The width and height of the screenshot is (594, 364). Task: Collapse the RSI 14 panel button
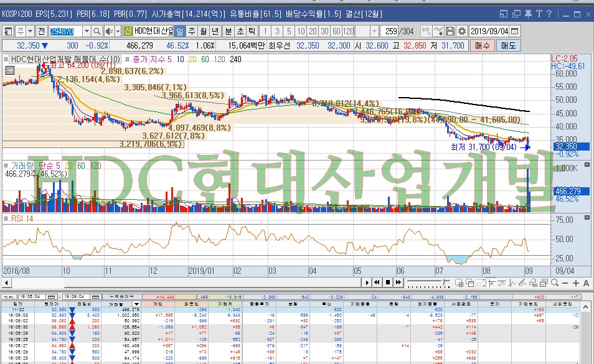(x=587, y=218)
